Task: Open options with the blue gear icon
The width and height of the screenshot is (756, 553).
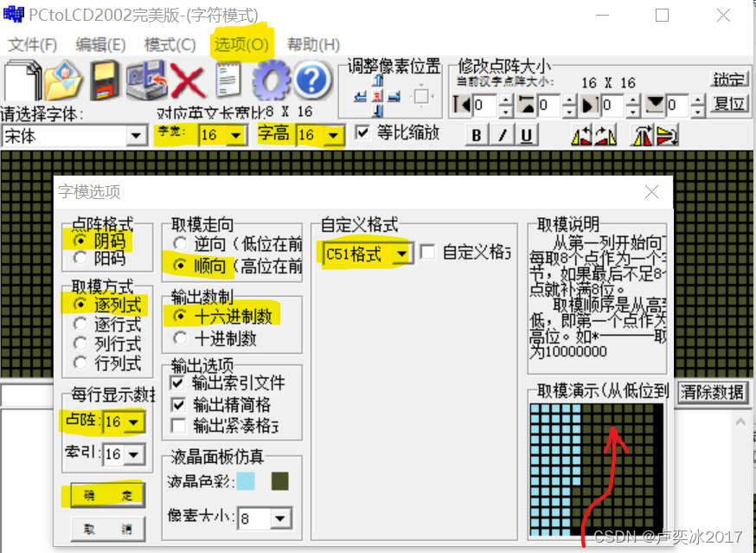Action: tap(272, 80)
